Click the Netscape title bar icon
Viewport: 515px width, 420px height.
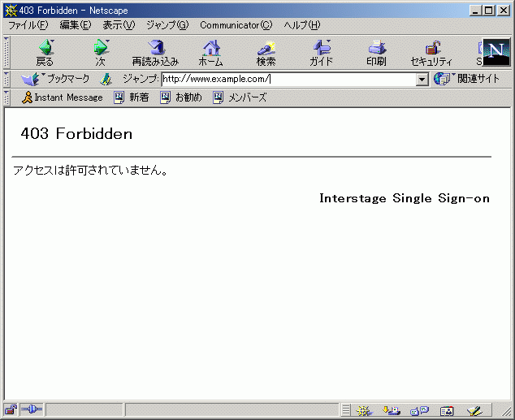[11, 11]
